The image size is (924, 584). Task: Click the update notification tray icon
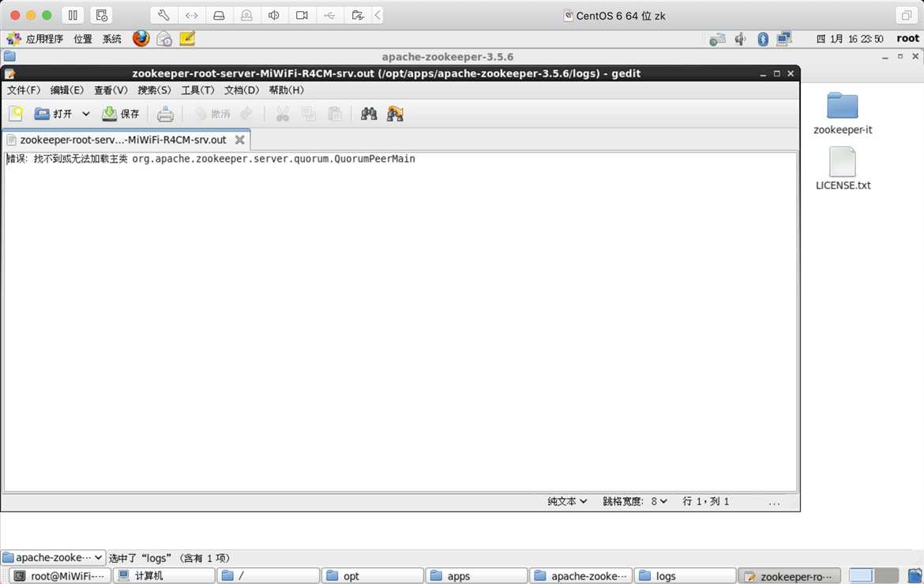click(717, 39)
